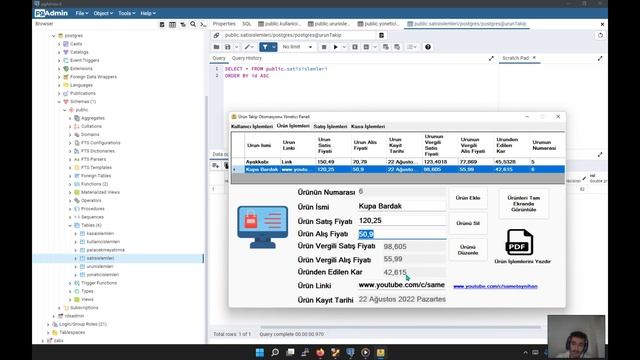Click the Stop query square icon
640x360 pixels.
324,47
